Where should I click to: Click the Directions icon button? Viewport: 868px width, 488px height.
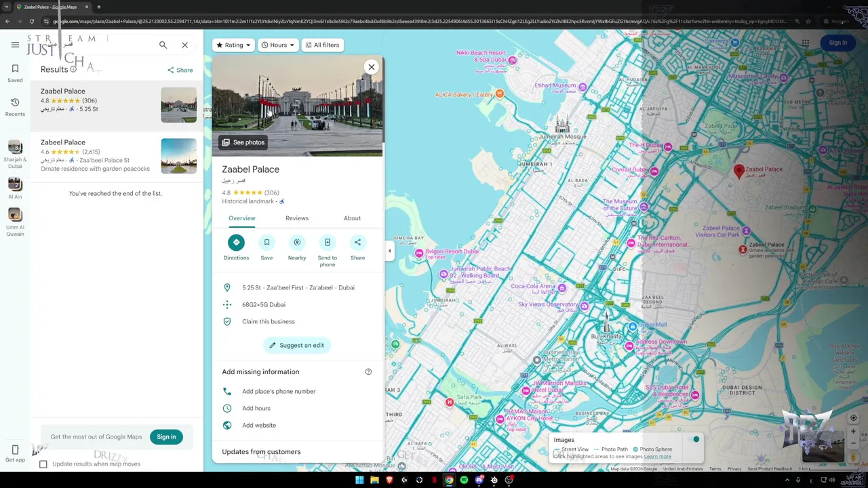point(236,243)
